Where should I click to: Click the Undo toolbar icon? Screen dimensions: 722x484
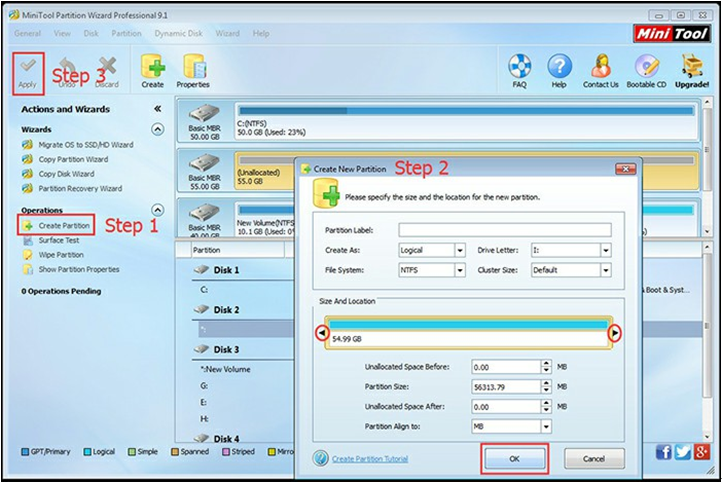[67, 67]
